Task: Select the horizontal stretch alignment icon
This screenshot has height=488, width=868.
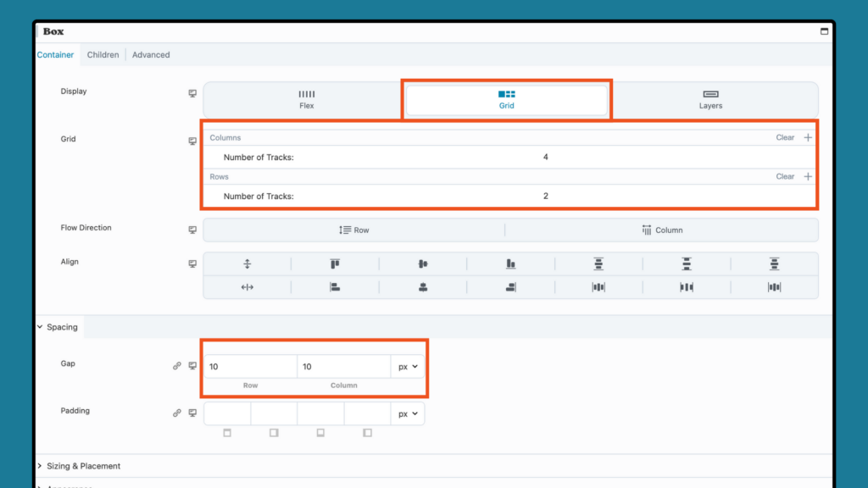Action: pos(247,287)
